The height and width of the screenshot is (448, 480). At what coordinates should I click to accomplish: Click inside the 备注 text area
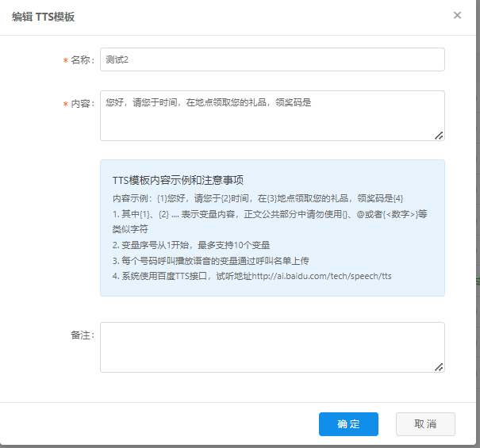272,347
